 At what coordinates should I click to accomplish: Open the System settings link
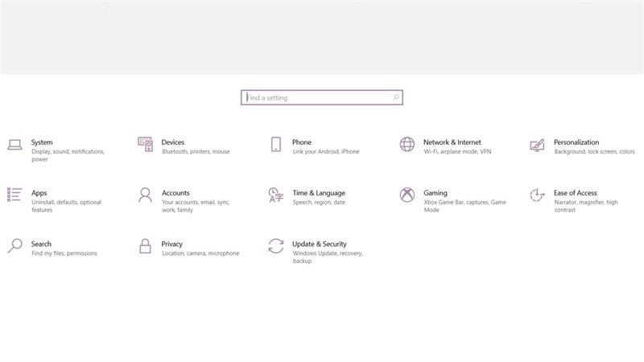tap(42, 142)
